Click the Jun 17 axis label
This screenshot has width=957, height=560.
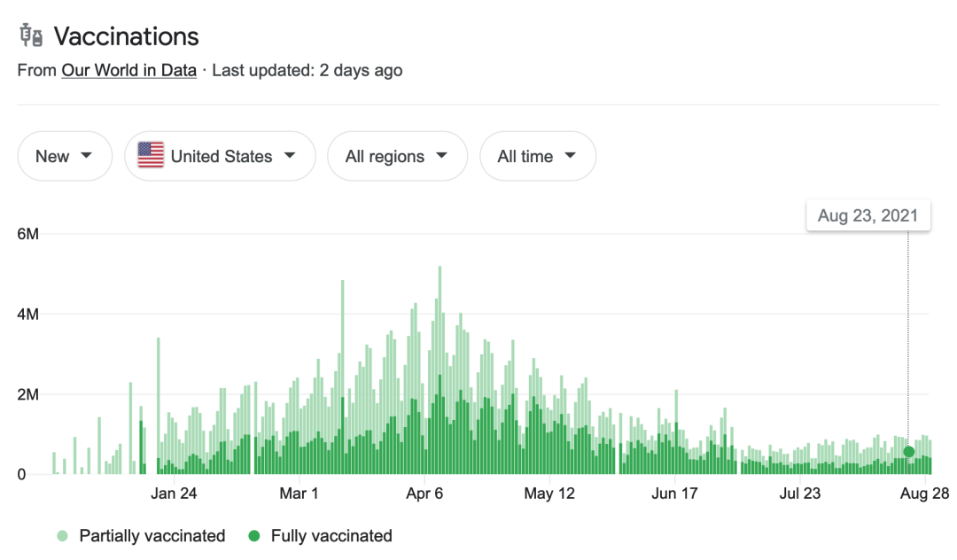[x=674, y=494]
